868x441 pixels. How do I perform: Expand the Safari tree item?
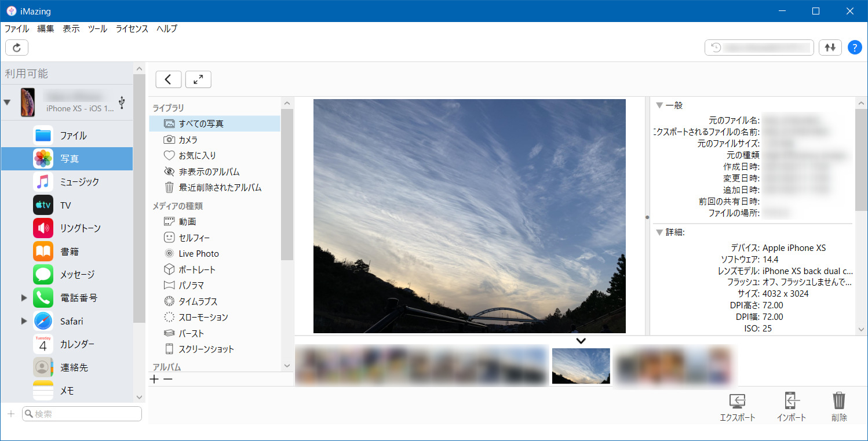point(24,321)
